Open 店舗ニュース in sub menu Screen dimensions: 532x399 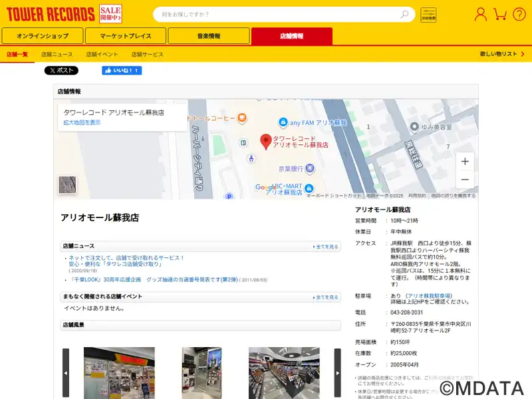point(57,55)
